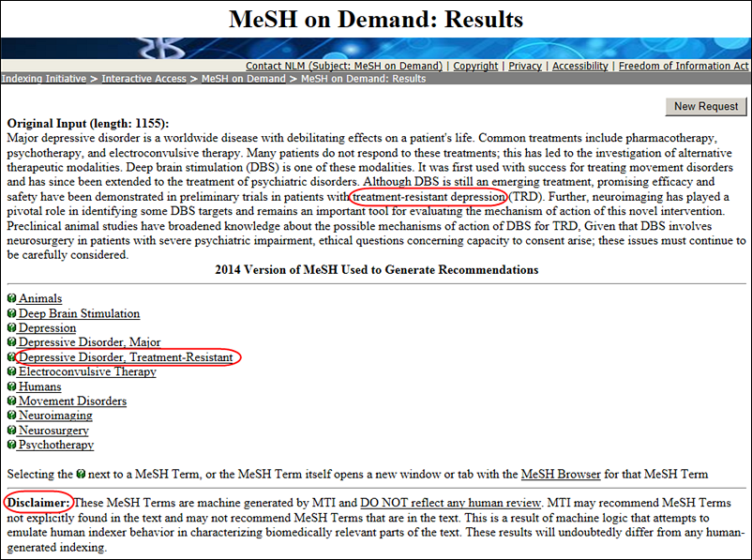This screenshot has width=752, height=560.
Task: Click the New Request button
Action: [706, 107]
